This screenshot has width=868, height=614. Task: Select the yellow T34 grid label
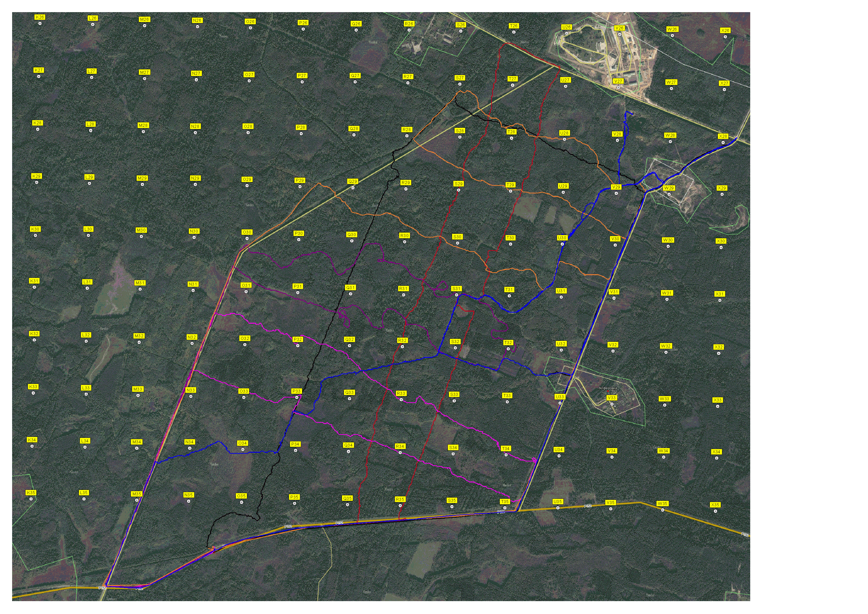506,449
